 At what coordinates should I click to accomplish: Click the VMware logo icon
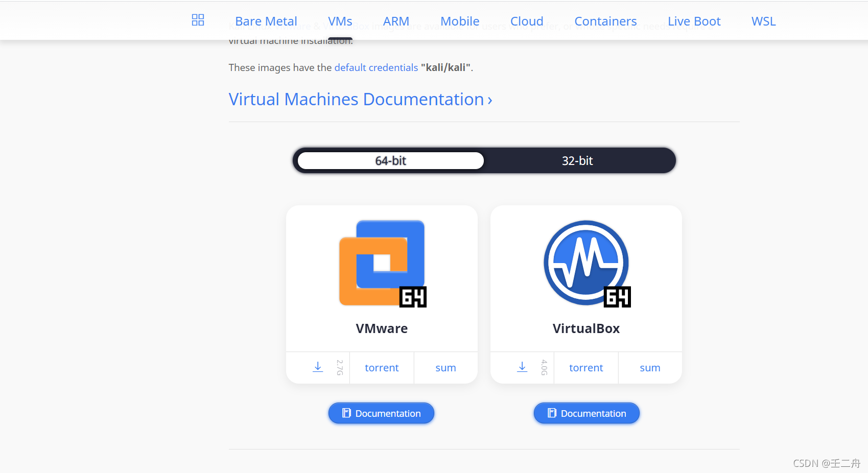tap(382, 262)
